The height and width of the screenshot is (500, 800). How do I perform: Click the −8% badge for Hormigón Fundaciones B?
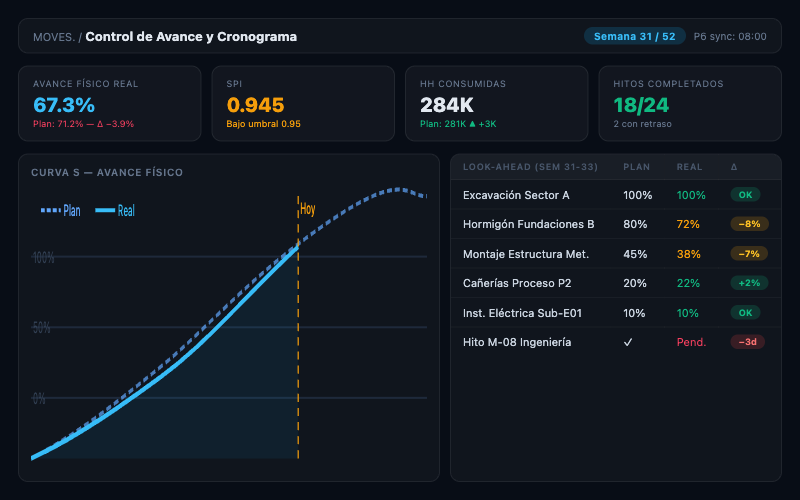pos(748,224)
